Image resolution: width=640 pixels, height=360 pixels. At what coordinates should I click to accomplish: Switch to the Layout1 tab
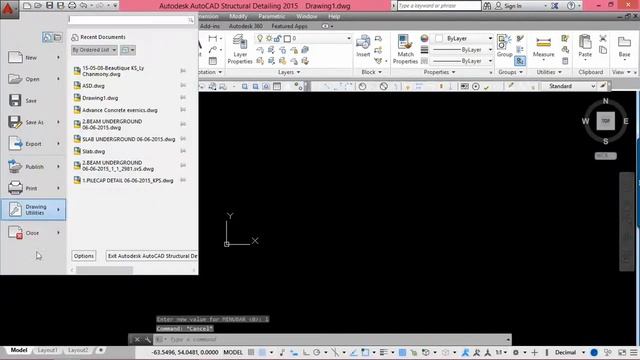click(47, 351)
